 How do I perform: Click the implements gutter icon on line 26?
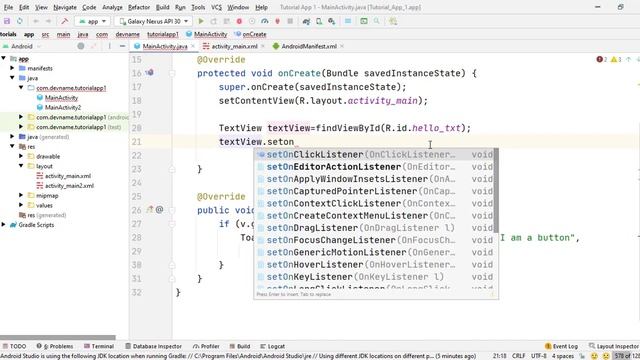(x=150, y=210)
